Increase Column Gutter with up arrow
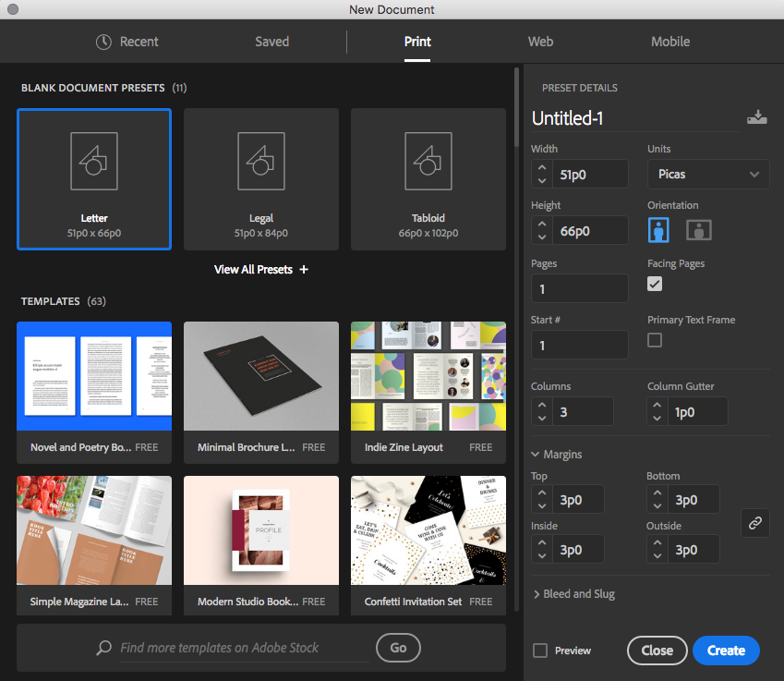The width and height of the screenshot is (784, 681). click(657, 405)
